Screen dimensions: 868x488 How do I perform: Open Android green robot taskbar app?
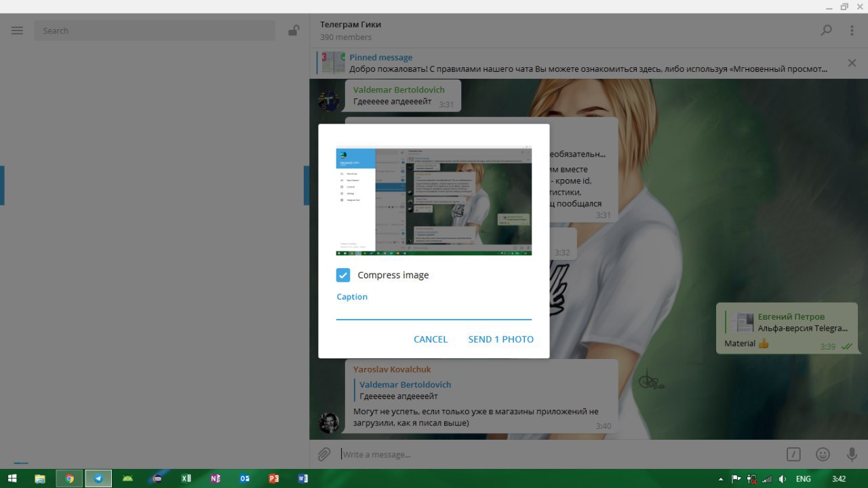pyautogui.click(x=127, y=478)
